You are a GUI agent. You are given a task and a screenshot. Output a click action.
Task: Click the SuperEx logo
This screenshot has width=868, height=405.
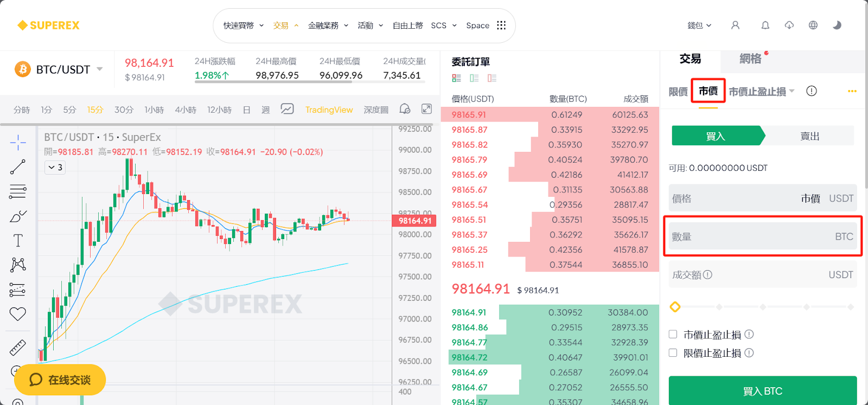coord(48,25)
